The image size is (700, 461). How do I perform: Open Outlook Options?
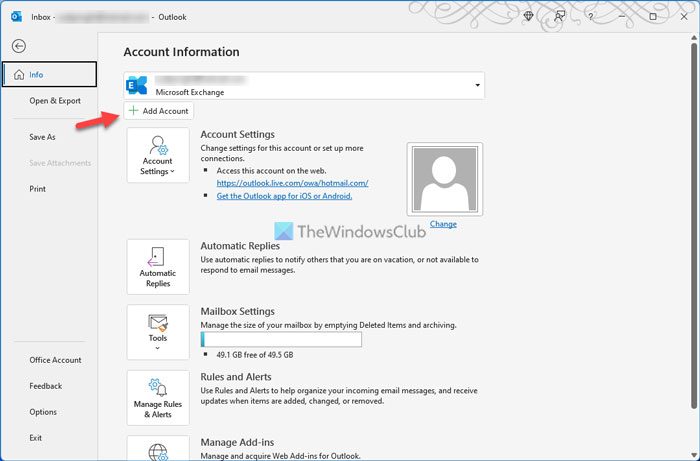pos(43,412)
